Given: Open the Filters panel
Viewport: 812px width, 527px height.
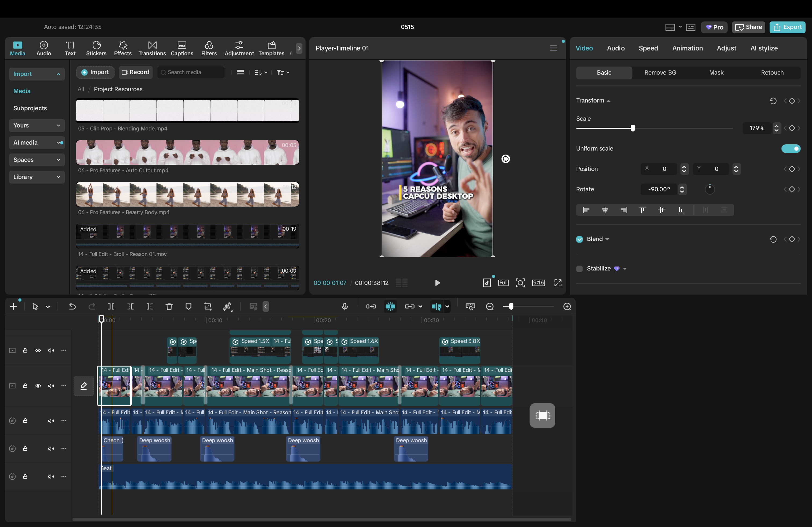Looking at the screenshot, I should (x=209, y=48).
